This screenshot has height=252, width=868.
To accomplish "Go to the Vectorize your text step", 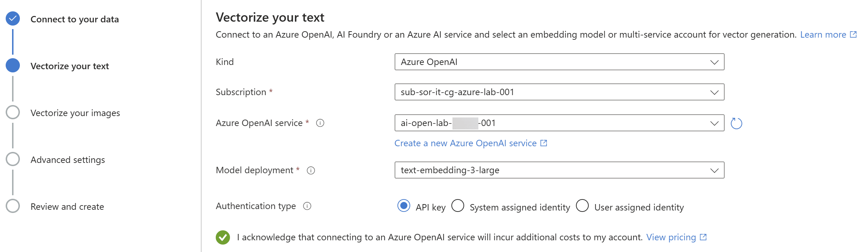I will pyautogui.click(x=70, y=66).
